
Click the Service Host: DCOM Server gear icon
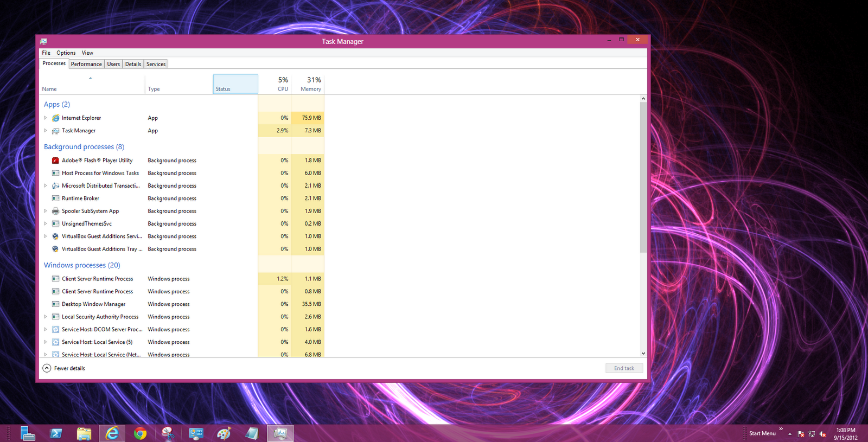[55, 329]
